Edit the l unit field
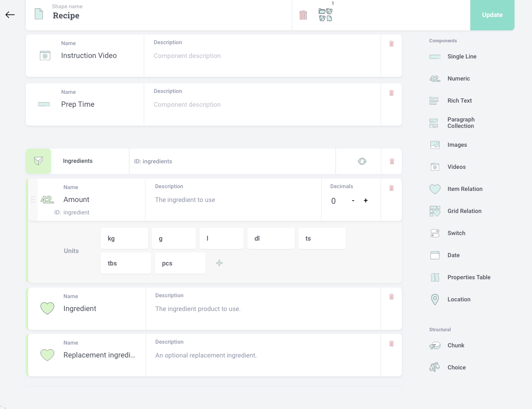 point(222,238)
